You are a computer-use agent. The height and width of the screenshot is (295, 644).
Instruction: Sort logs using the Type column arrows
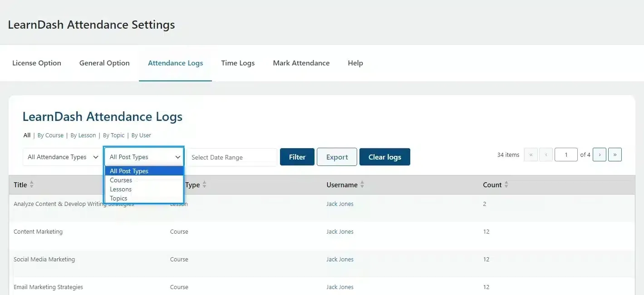[203, 185]
